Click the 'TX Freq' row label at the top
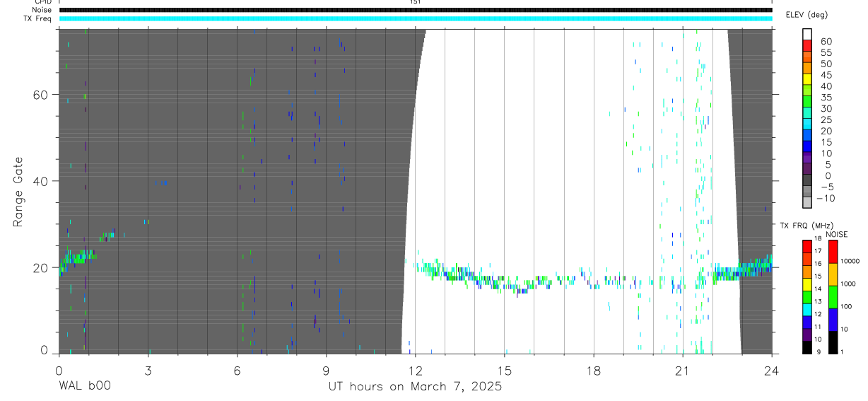Image resolution: width=868 pixels, height=401 pixels. [x=38, y=18]
